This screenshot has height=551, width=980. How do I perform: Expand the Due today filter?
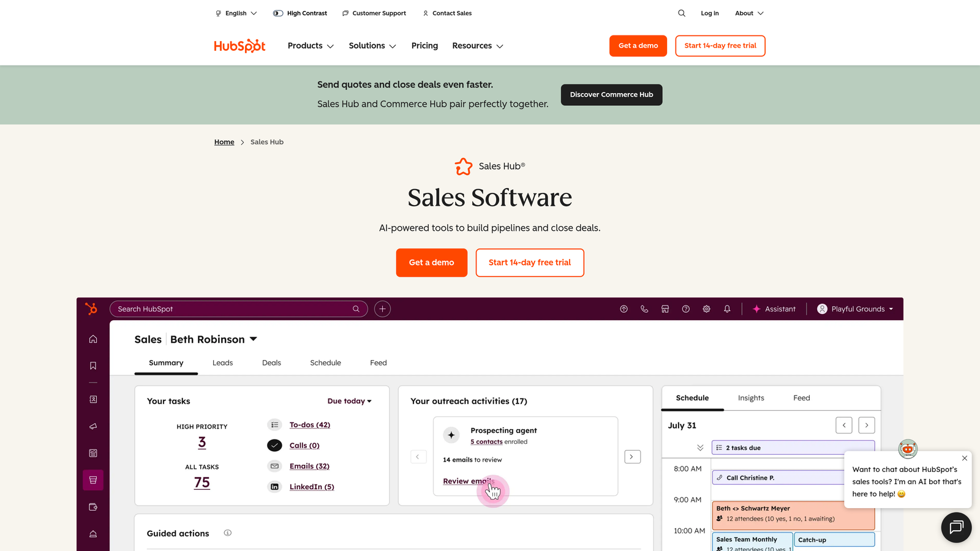point(349,401)
